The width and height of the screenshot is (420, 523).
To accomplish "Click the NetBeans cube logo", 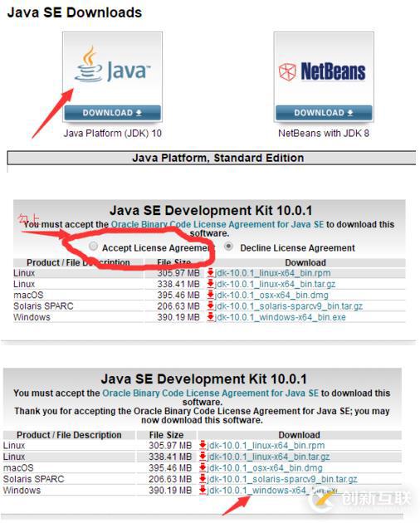I will tap(287, 72).
